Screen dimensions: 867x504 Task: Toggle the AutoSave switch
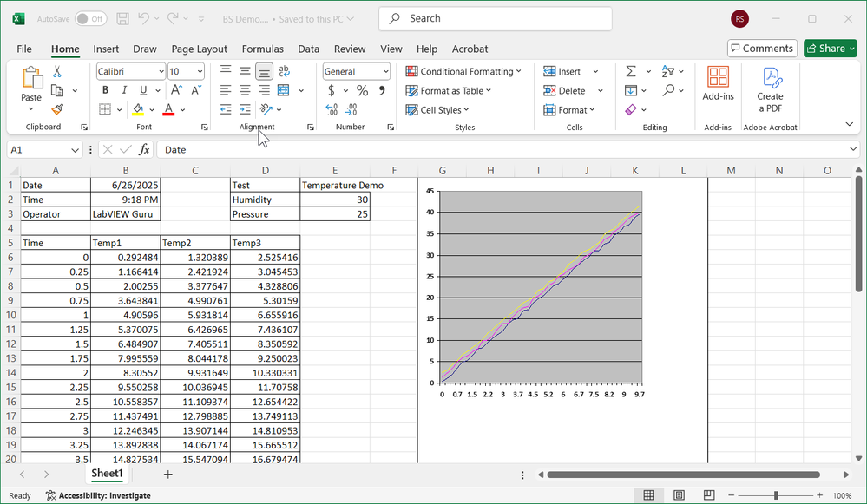click(90, 18)
